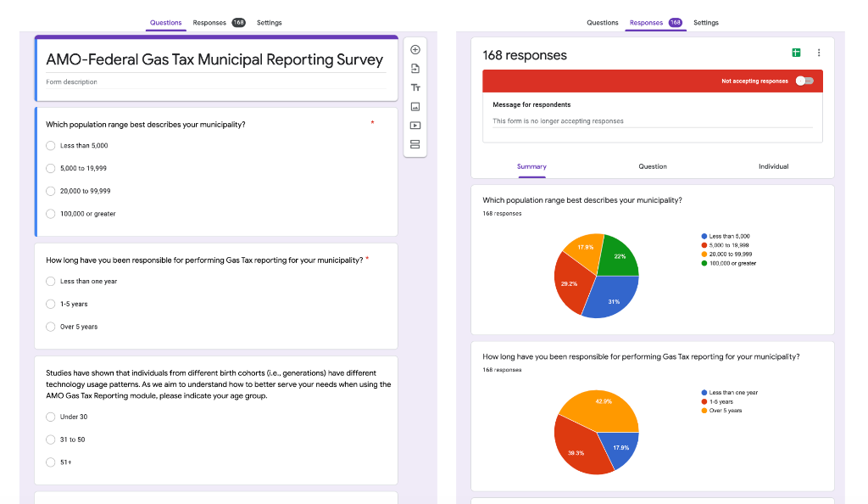
Task: Add a new question to the form
Action: pyautogui.click(x=415, y=49)
